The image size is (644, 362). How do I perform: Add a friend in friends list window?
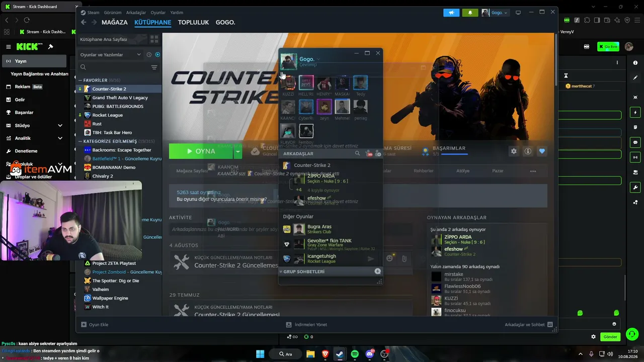pos(378,153)
